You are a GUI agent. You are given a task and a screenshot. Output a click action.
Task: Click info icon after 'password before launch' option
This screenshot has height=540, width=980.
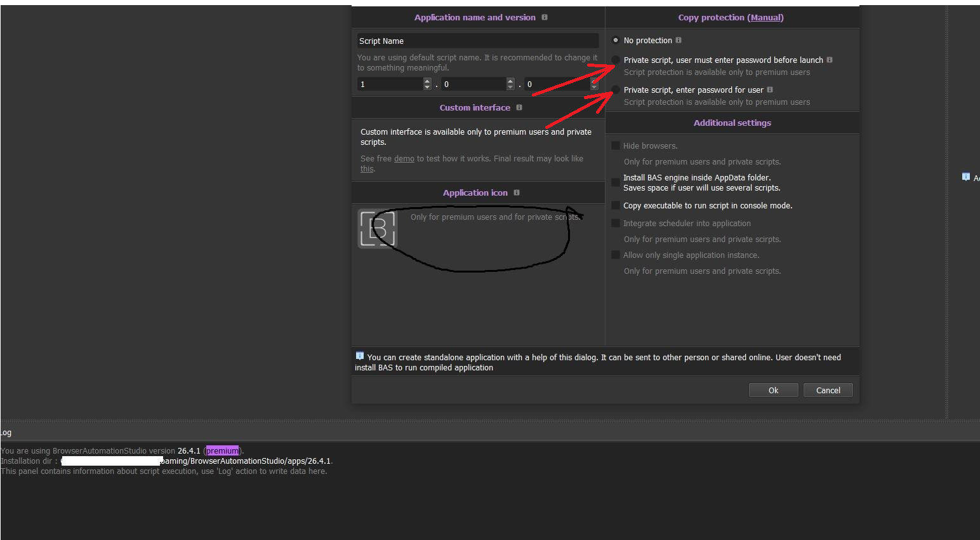click(830, 60)
